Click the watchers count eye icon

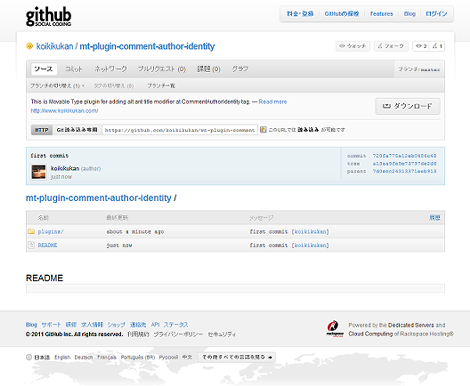pos(419,46)
